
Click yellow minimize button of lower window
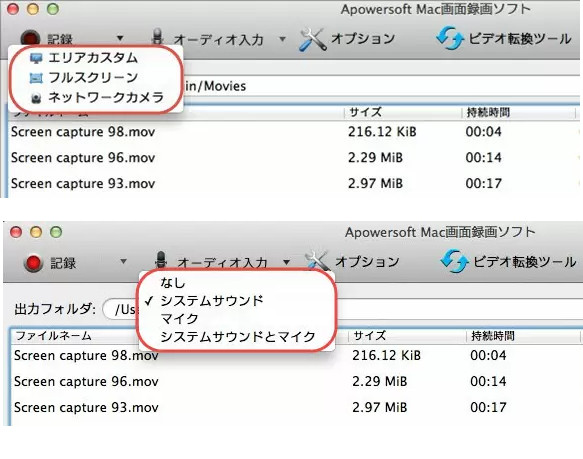coord(36,232)
